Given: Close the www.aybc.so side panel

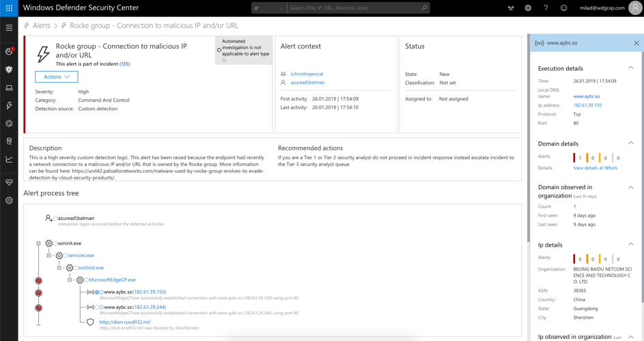Looking at the screenshot, I should point(636,43).
